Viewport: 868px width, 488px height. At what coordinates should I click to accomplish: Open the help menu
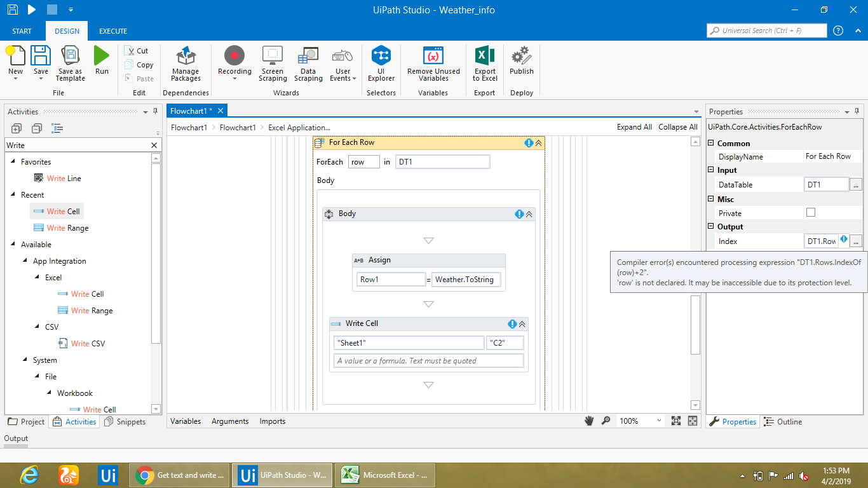coord(838,30)
